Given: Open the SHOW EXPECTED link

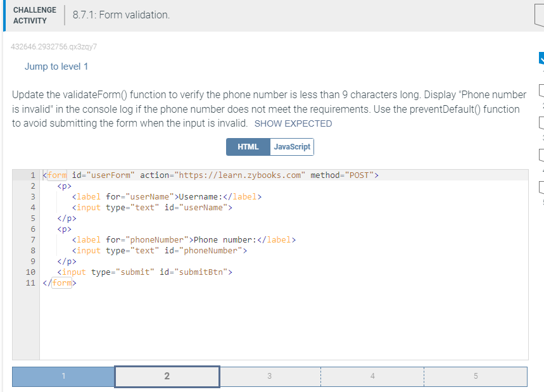Looking at the screenshot, I should pos(293,123).
